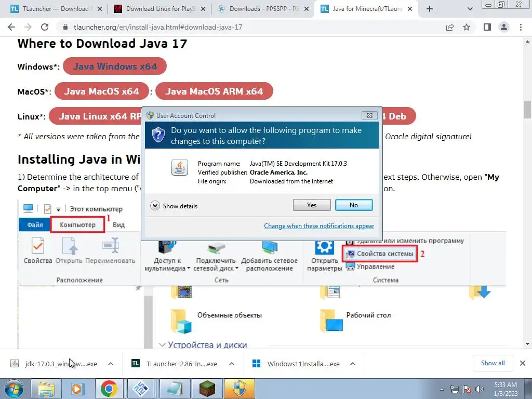Click UAC shield icon in taskbar
532x399 pixels.
point(239,389)
